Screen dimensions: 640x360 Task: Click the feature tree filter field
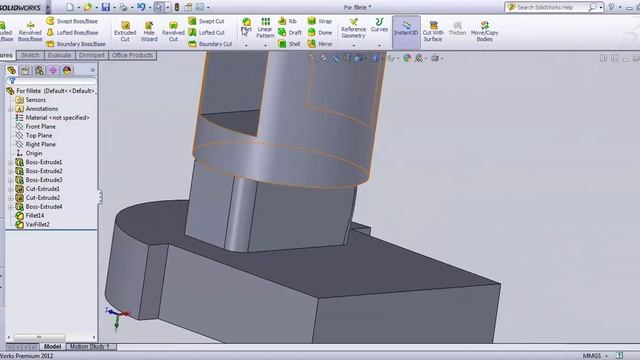click(51, 81)
